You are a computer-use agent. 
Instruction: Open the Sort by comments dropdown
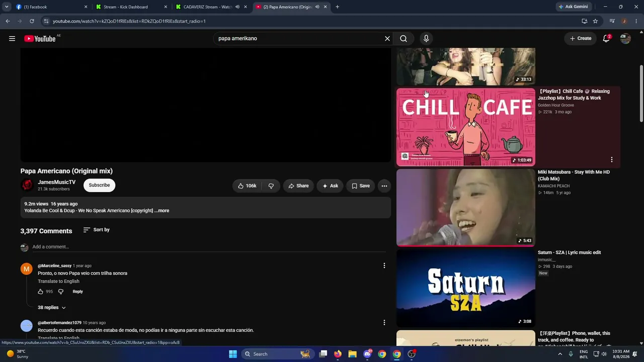(x=96, y=230)
